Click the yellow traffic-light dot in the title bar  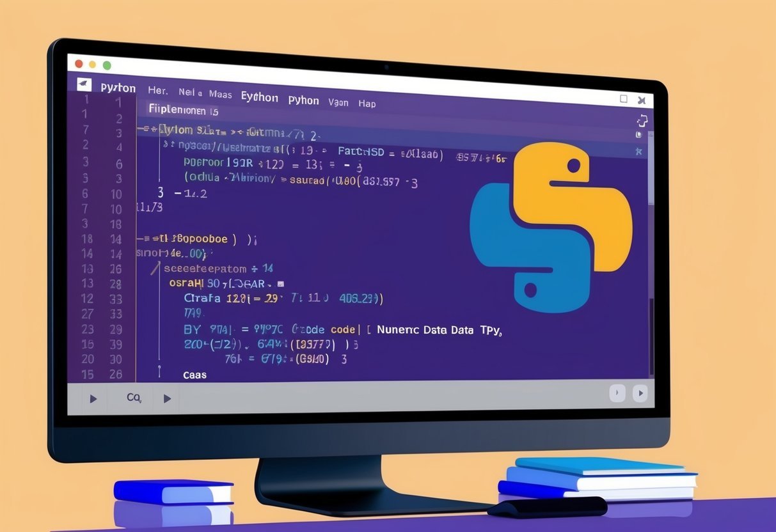click(91, 64)
